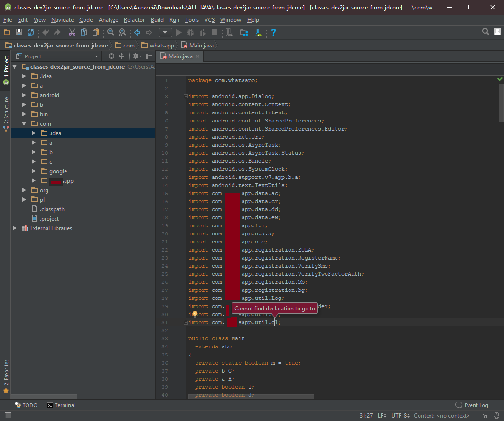
Task: Click the Cut scissors icon
Action: [x=72, y=32]
